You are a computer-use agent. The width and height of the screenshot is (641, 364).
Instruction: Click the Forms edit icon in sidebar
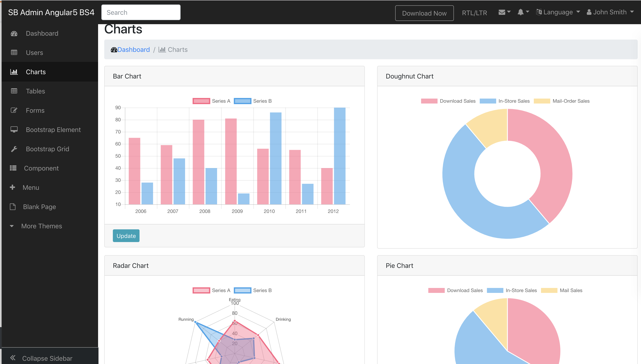tap(14, 110)
